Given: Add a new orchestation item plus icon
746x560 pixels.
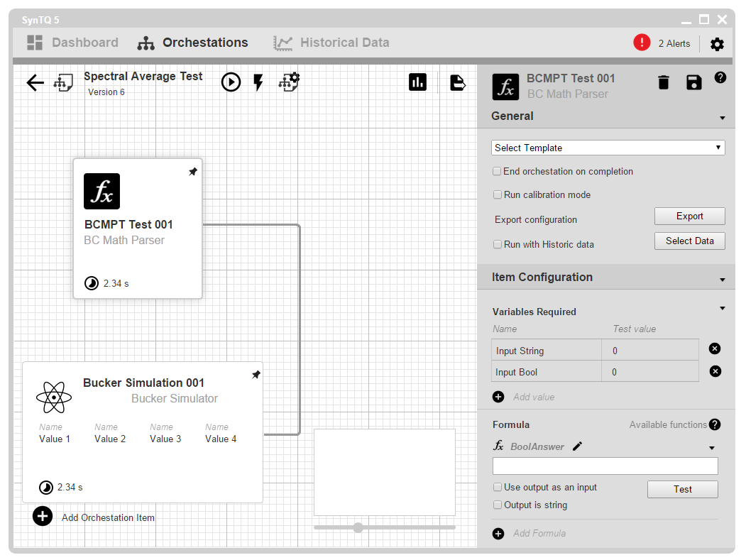Looking at the screenshot, I should pyautogui.click(x=43, y=516).
